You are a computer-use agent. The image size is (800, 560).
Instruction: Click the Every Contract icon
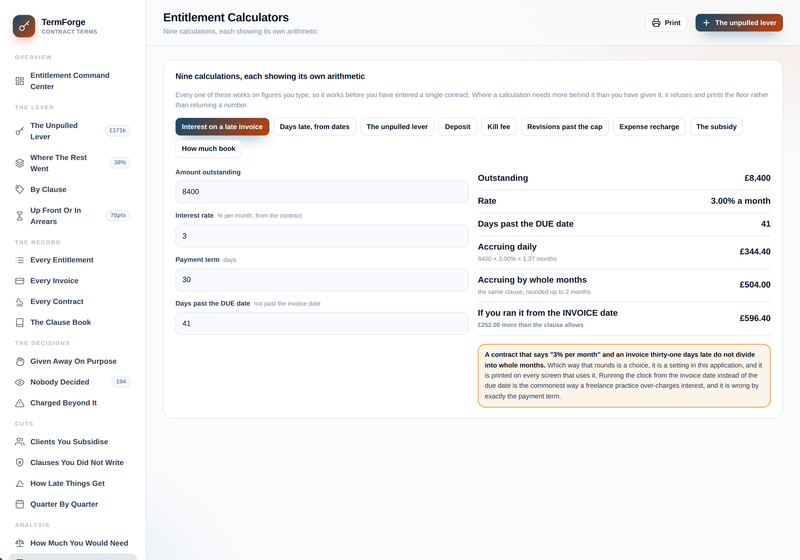(x=19, y=302)
